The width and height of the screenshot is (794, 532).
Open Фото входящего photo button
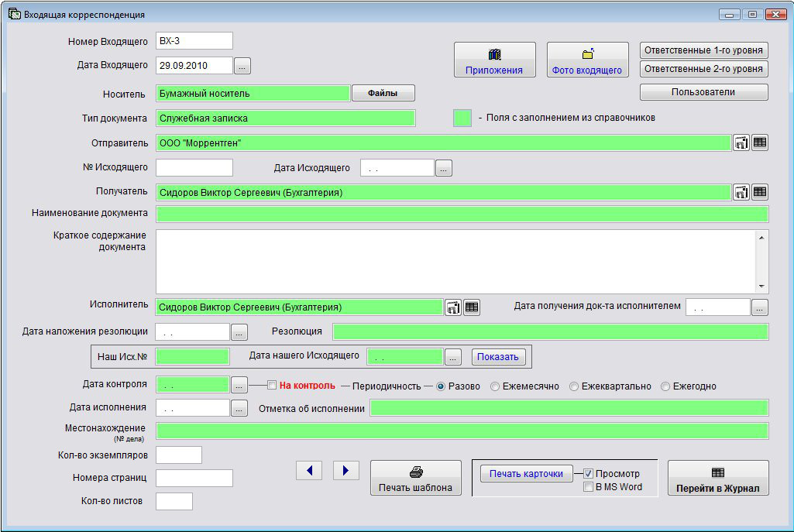coord(586,60)
